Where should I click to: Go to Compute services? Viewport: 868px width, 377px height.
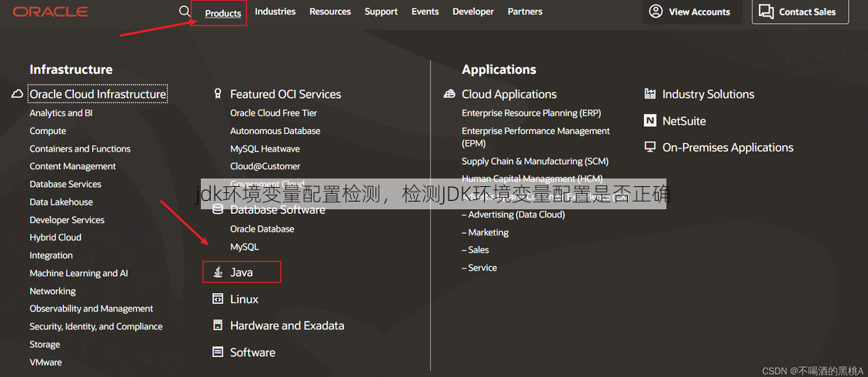pos(48,132)
